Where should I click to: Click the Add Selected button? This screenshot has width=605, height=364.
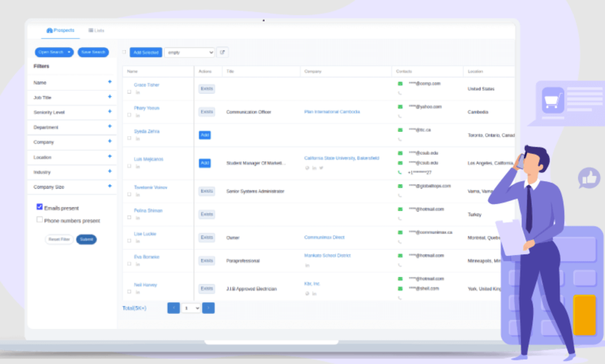pos(146,52)
